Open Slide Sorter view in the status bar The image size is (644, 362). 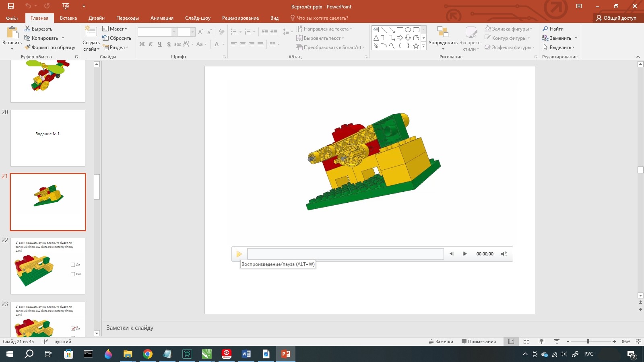pos(526,341)
